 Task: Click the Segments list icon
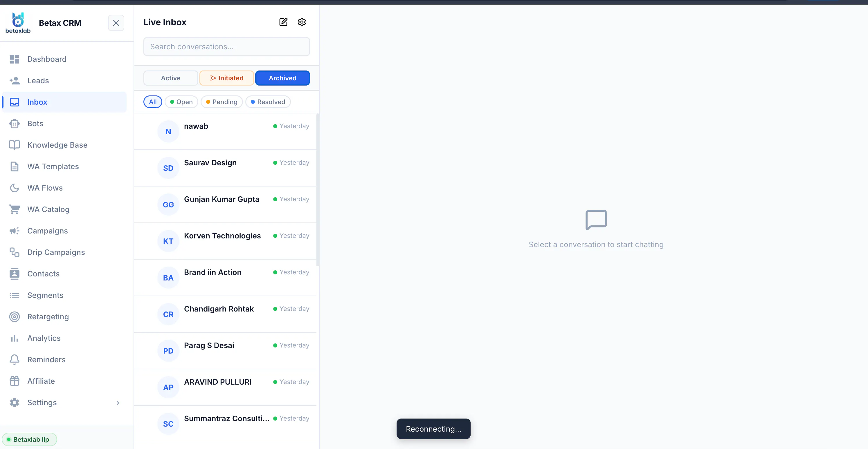coord(15,295)
